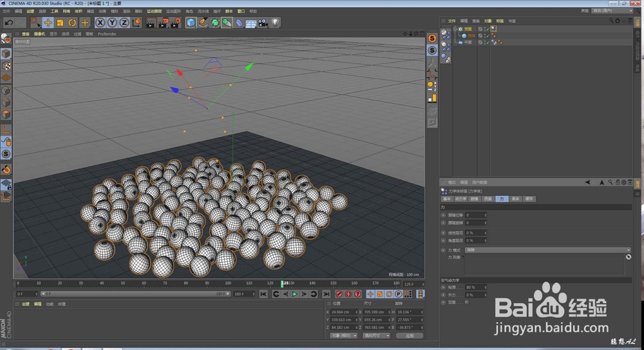
Task: Add a Camera object
Action: (x=263, y=23)
